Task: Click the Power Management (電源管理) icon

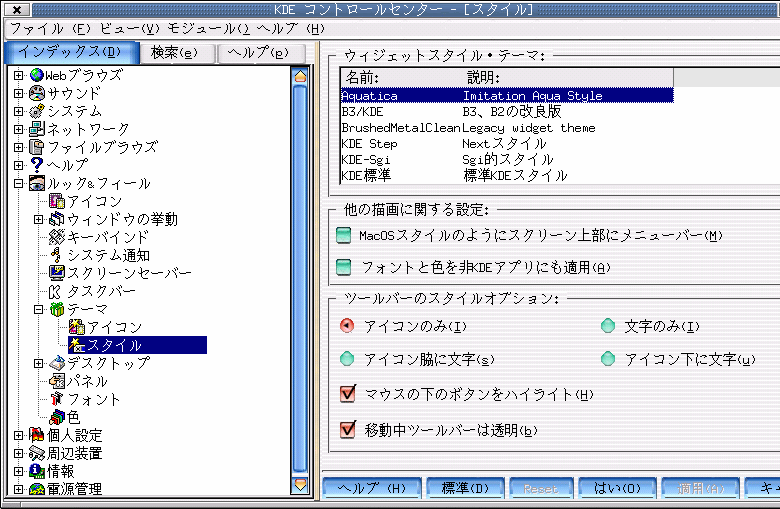Action: (37, 489)
